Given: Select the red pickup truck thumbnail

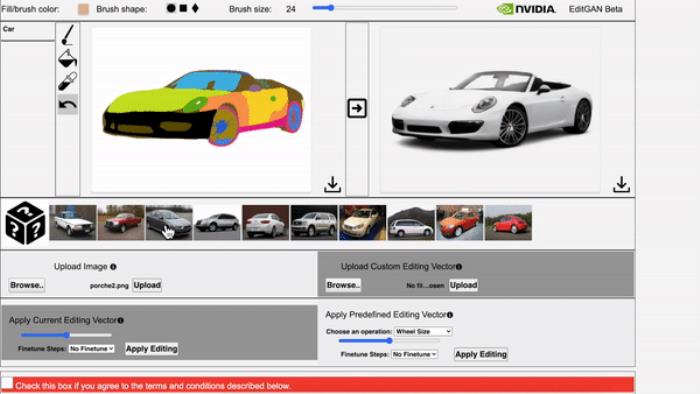Looking at the screenshot, I should pos(121,223).
